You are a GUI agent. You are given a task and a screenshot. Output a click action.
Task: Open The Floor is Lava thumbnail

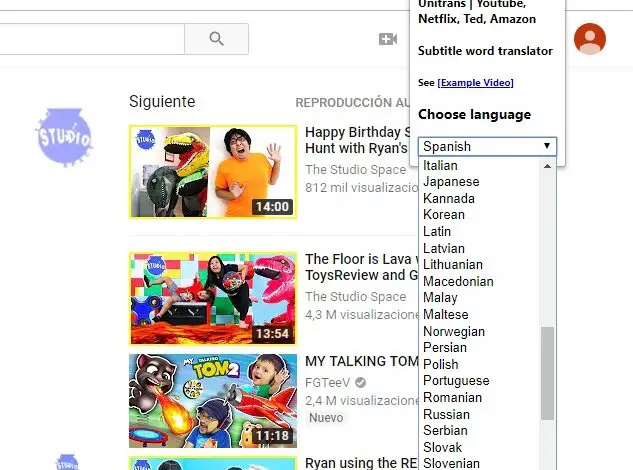(x=213, y=299)
